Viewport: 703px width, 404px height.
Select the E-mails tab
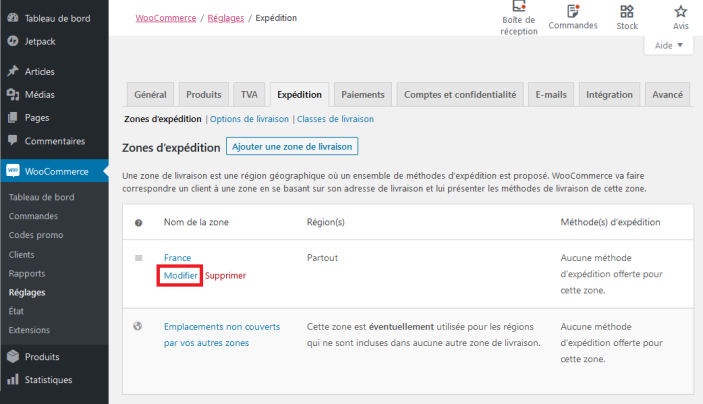(551, 95)
